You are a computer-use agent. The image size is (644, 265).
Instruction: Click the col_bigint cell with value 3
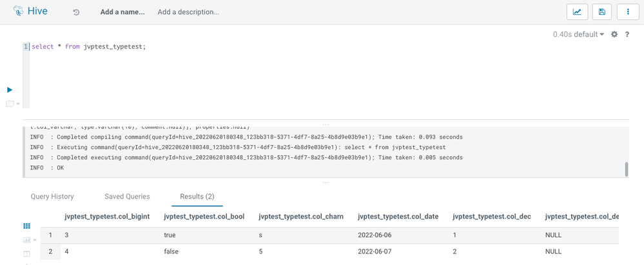(x=67, y=235)
